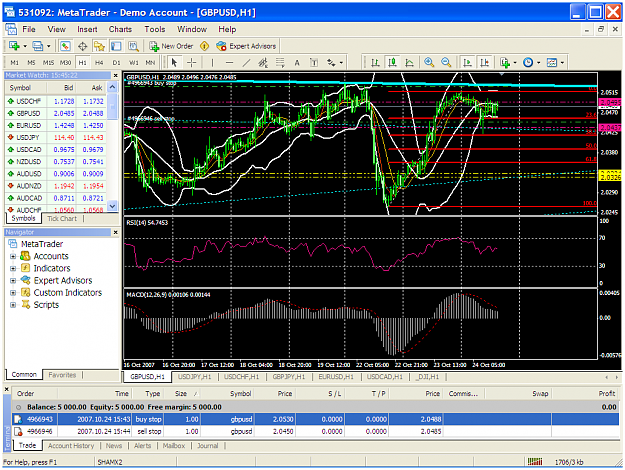Switch to the USDJPY,H1 chart tab
The width and height of the screenshot is (625, 470).
(x=195, y=377)
